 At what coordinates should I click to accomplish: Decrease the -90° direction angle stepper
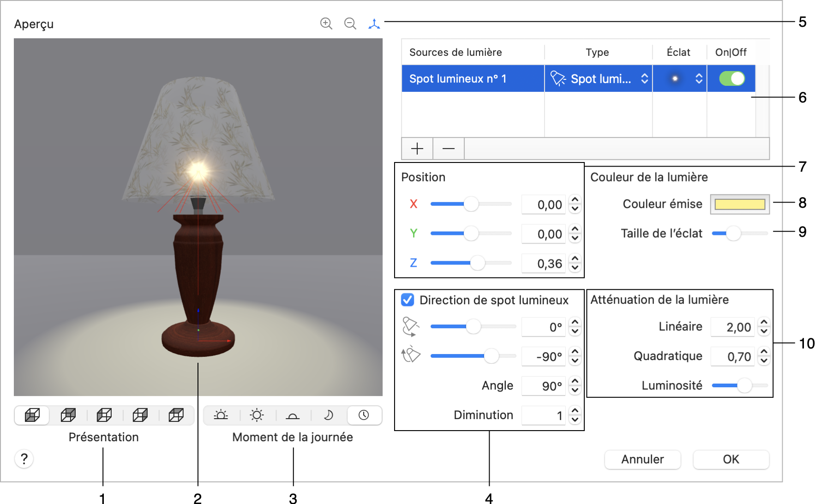coord(575,361)
